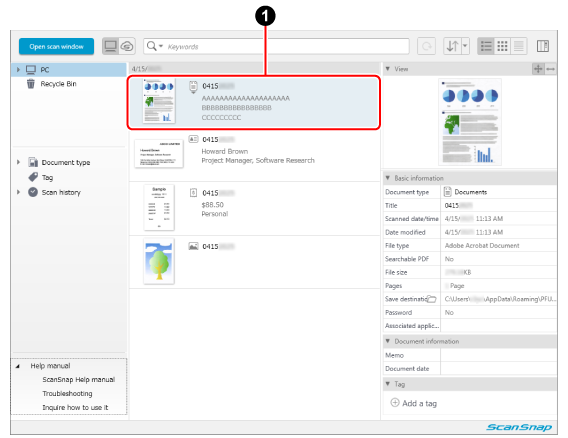
Task: Expand the Document type tree node
Action: point(18,162)
